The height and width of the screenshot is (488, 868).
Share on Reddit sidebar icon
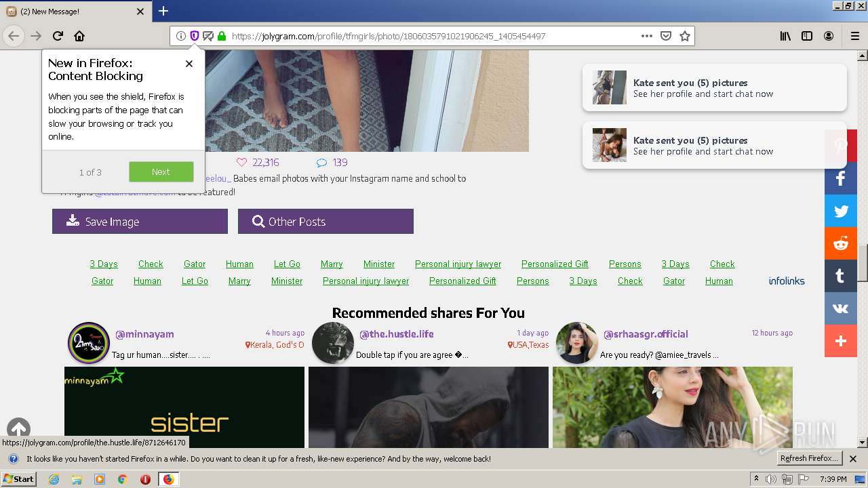[841, 243]
